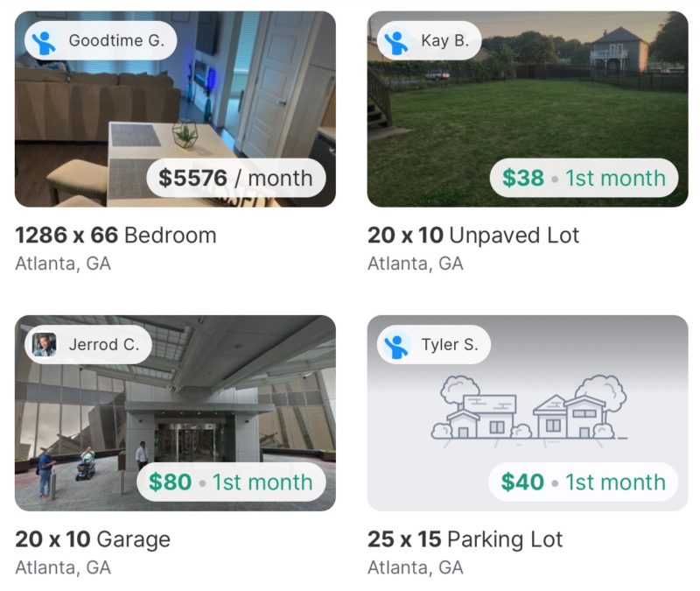Click Jerrod C. profile photo

coord(45,344)
